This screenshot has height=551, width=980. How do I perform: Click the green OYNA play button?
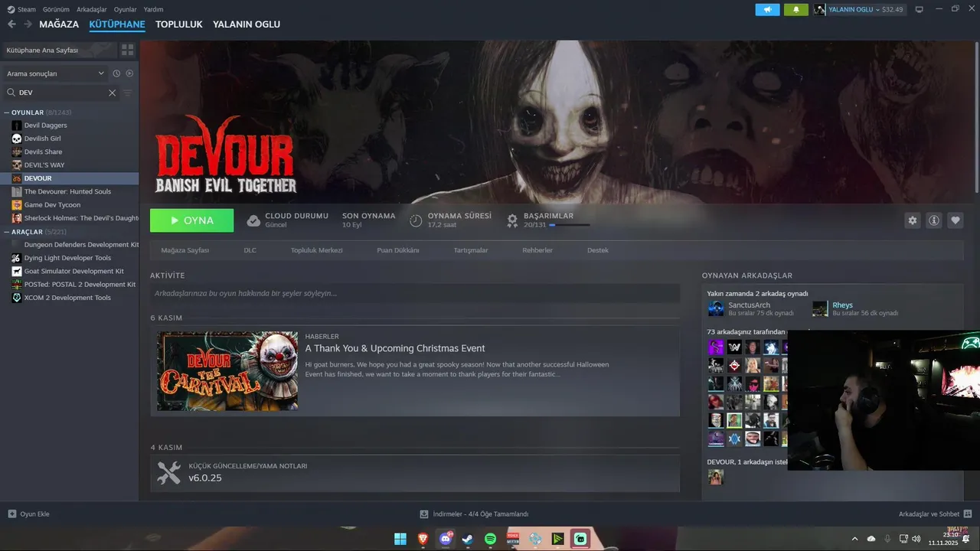click(192, 220)
